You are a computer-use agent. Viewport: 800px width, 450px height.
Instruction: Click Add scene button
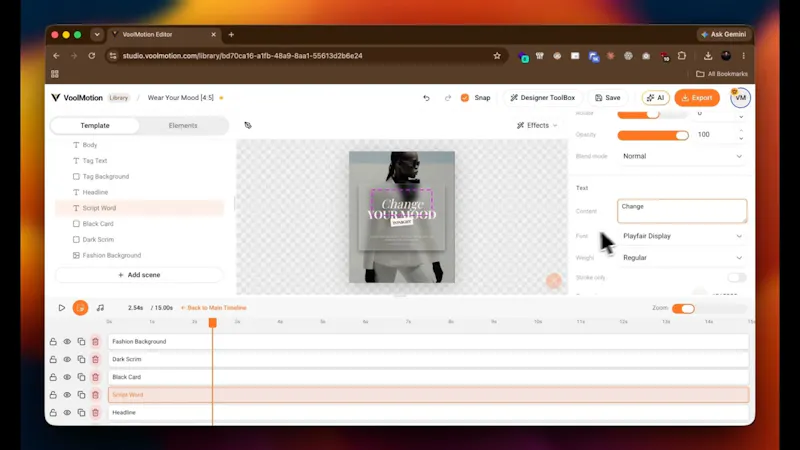click(x=139, y=275)
